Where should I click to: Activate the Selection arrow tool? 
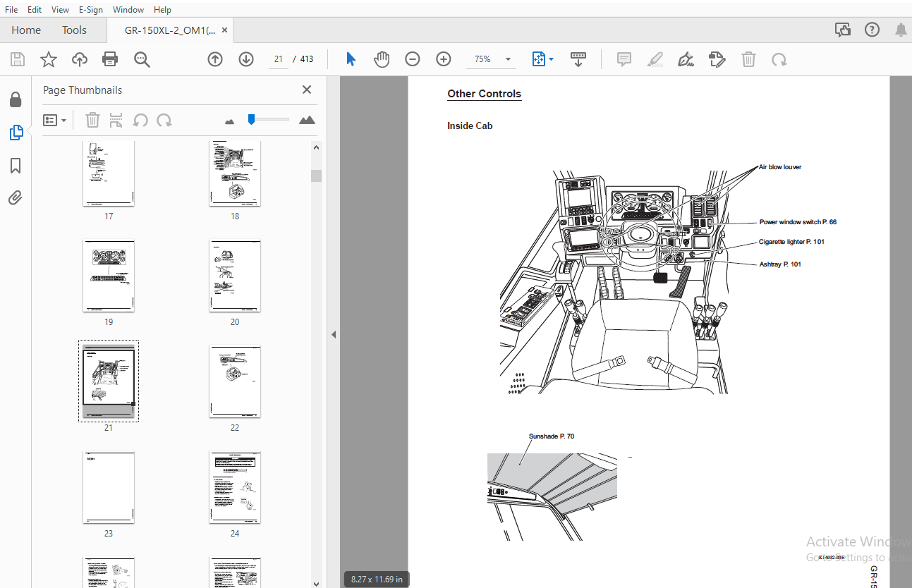tap(351, 59)
